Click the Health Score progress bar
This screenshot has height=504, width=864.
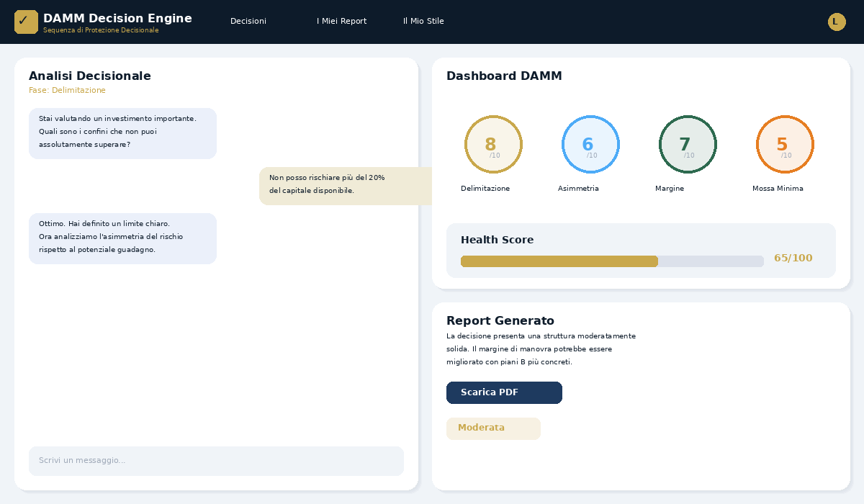(x=612, y=261)
